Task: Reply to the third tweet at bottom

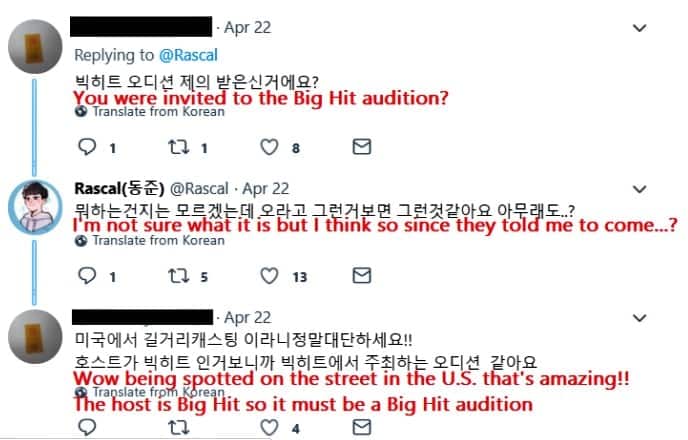Action: [x=86, y=429]
